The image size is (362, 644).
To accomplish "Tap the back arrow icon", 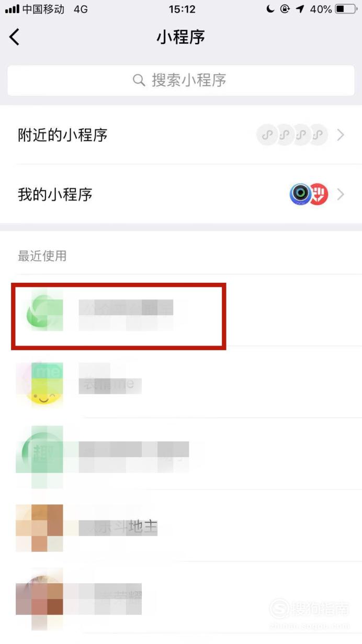I will (14, 37).
